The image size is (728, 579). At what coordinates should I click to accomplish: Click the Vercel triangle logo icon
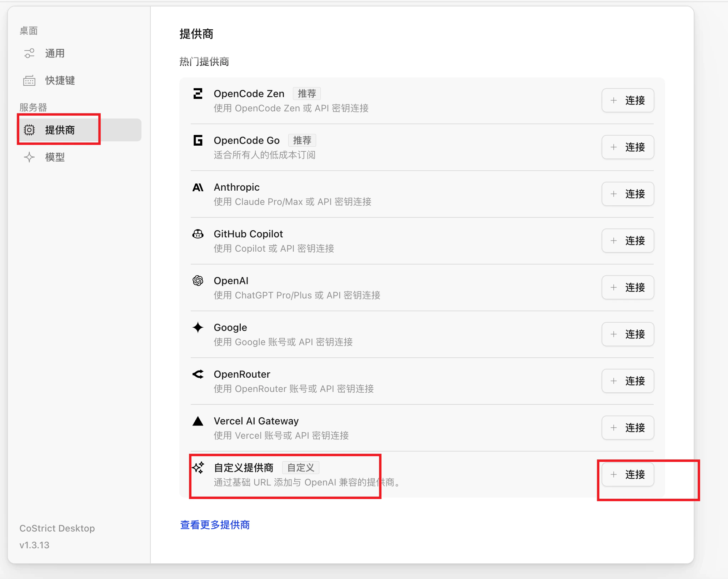pyautogui.click(x=198, y=421)
